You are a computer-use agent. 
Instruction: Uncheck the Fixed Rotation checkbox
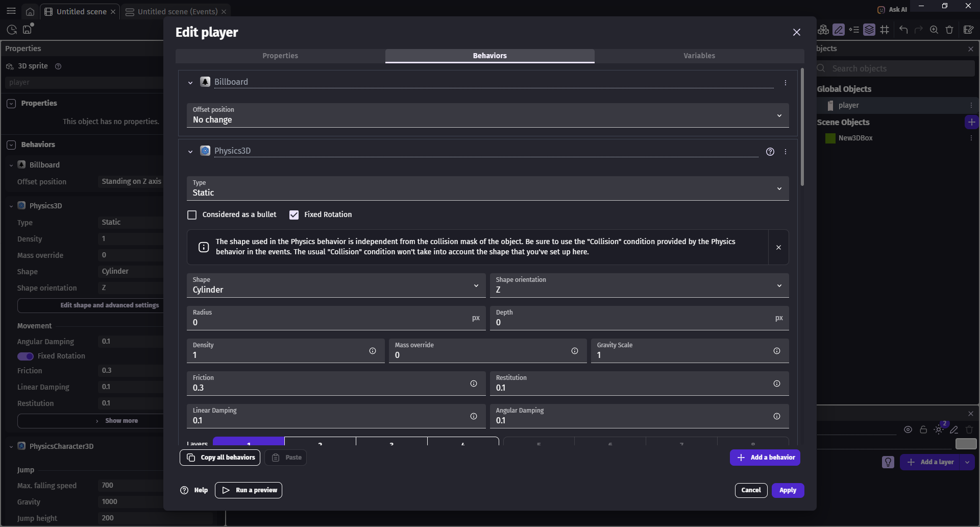click(x=294, y=215)
